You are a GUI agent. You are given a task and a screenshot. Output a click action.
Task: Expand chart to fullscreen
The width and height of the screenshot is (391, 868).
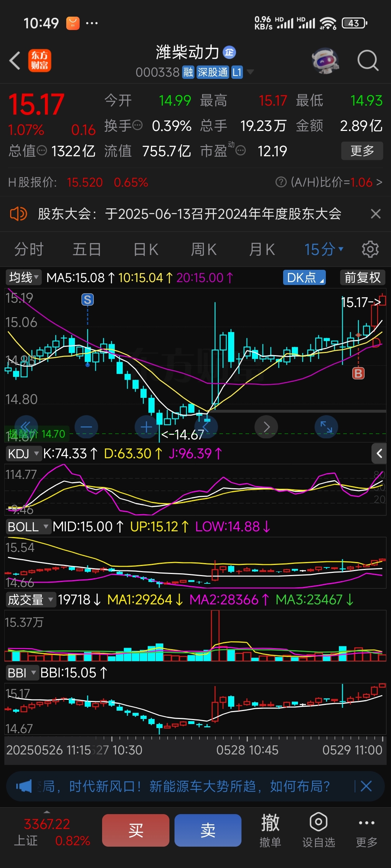(327, 427)
